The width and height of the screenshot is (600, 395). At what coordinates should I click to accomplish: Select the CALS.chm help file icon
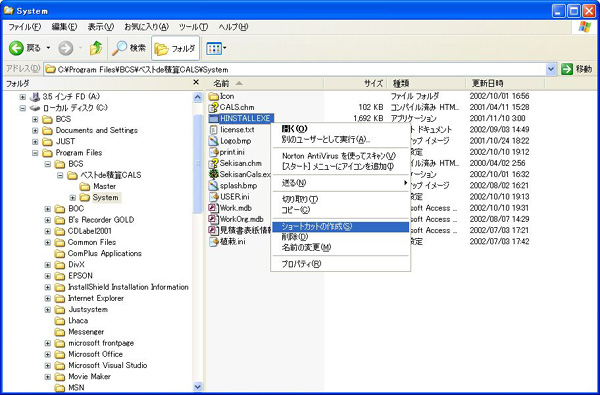(x=214, y=107)
